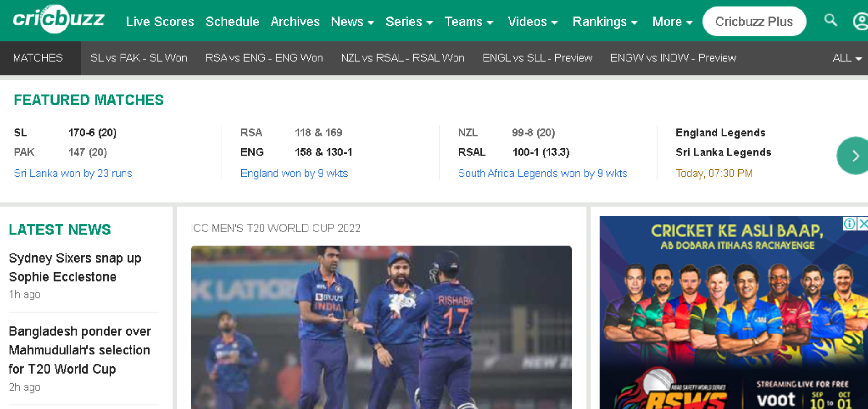
Task: Read Sydney Sixers Sophie Ecclestone news
Action: coord(75,267)
